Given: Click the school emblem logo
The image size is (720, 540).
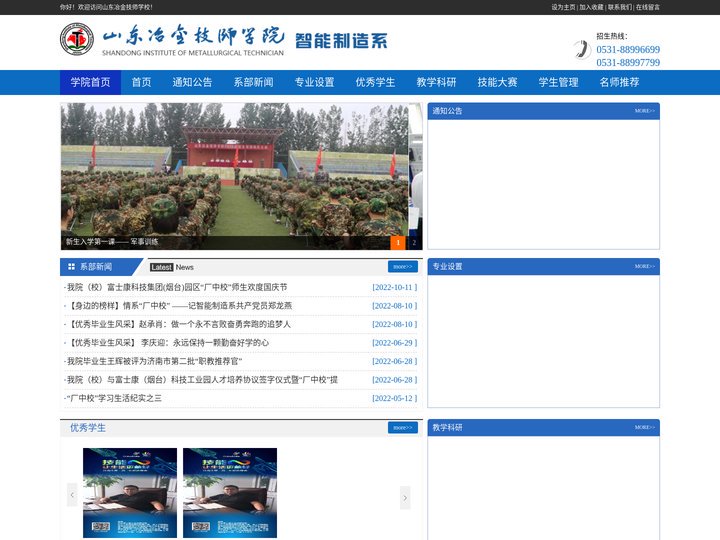Looking at the screenshot, I should point(77,39).
